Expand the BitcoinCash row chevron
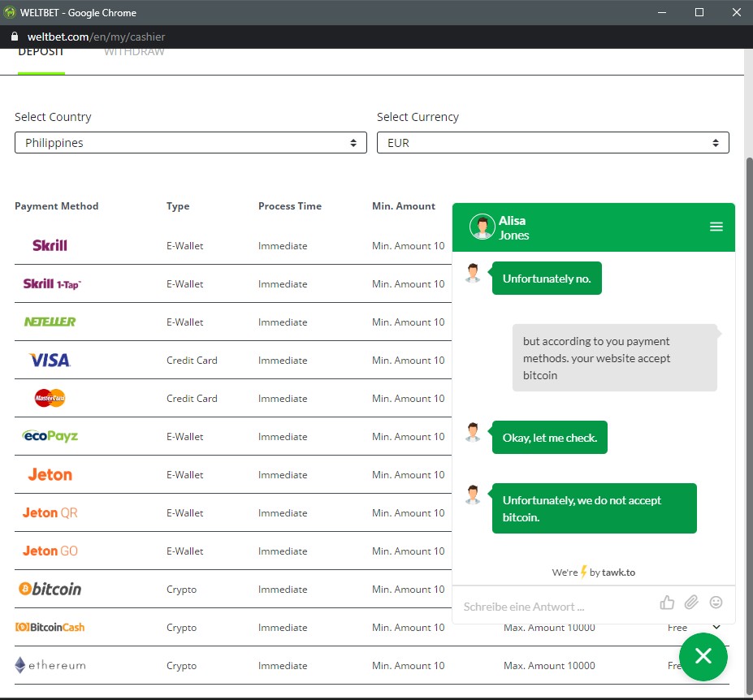 (716, 627)
